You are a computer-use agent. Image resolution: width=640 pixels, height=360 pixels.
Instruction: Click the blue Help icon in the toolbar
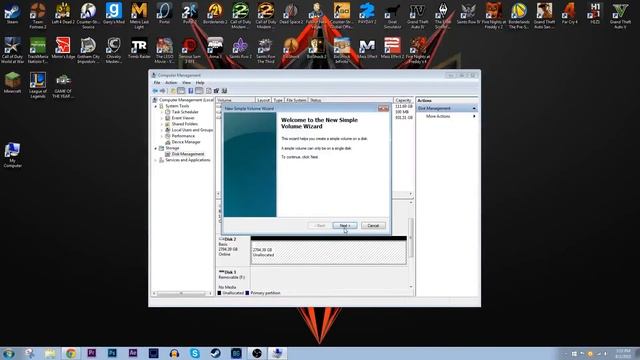point(191,91)
